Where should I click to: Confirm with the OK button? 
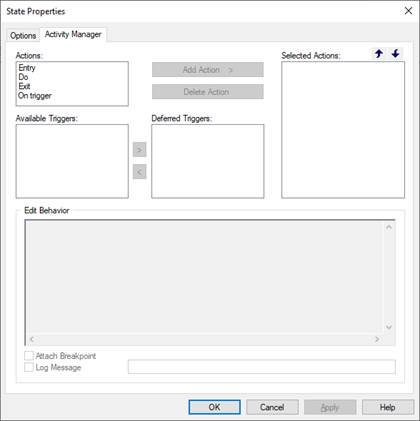214,407
